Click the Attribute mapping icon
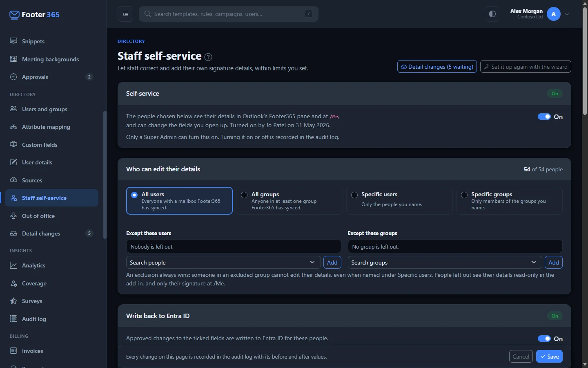Image resolution: width=588 pixels, height=368 pixels. click(13, 127)
